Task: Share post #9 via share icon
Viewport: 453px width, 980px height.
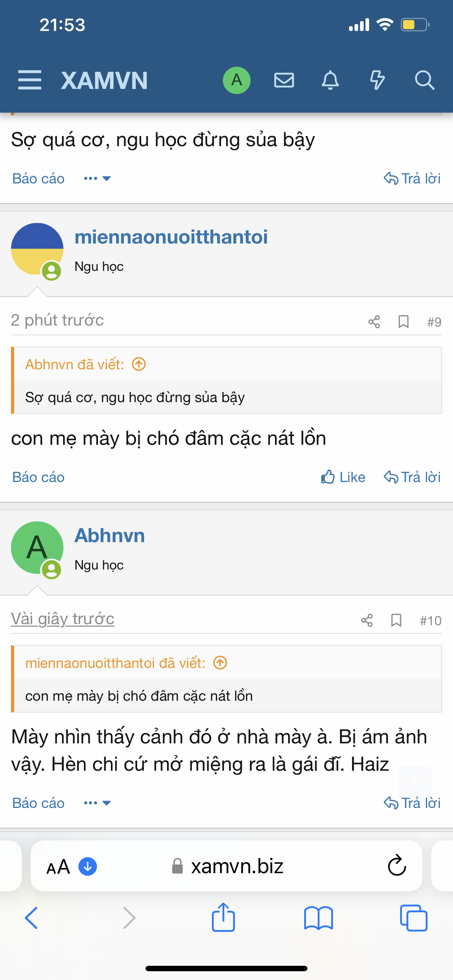Action: point(374,322)
